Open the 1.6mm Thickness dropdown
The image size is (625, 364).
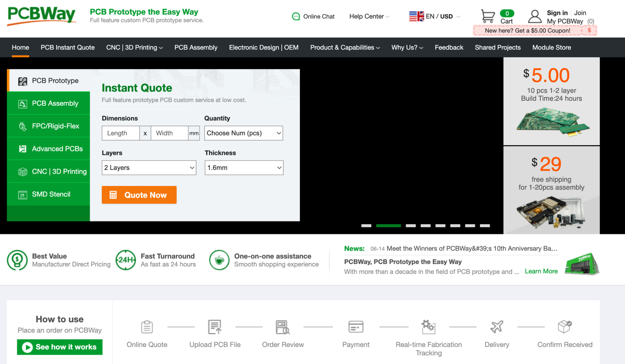[244, 168]
